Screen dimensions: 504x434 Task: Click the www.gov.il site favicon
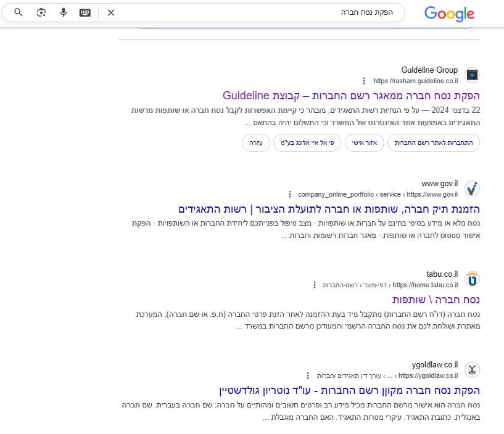(472, 188)
